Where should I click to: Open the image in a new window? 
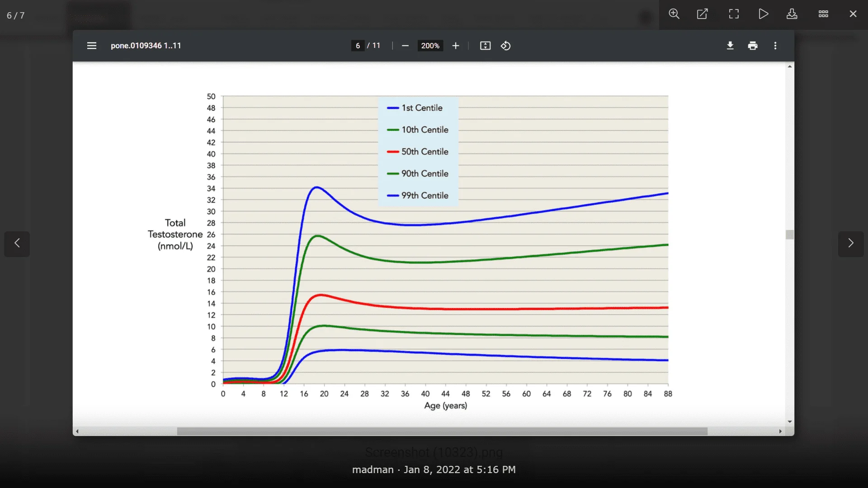tap(703, 14)
